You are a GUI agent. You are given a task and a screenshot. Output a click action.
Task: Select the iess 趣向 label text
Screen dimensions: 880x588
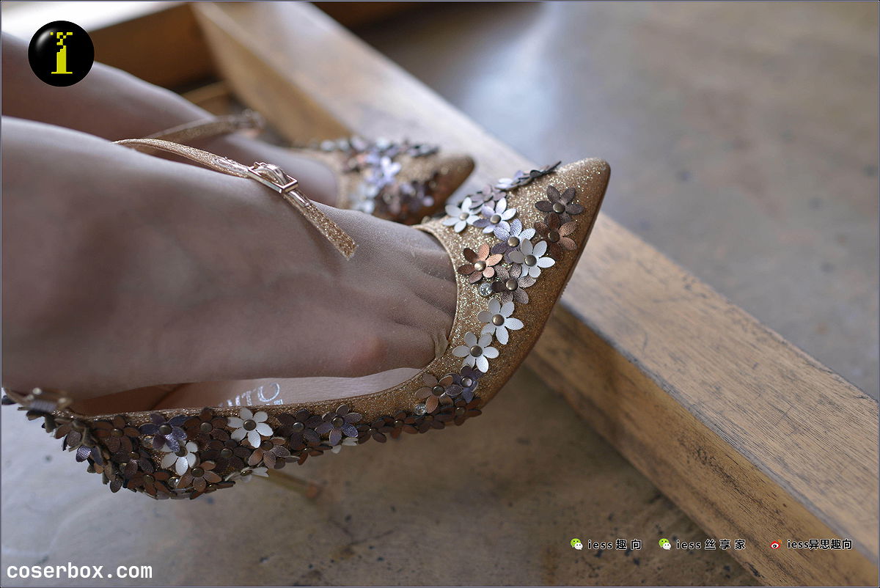[x=615, y=544]
